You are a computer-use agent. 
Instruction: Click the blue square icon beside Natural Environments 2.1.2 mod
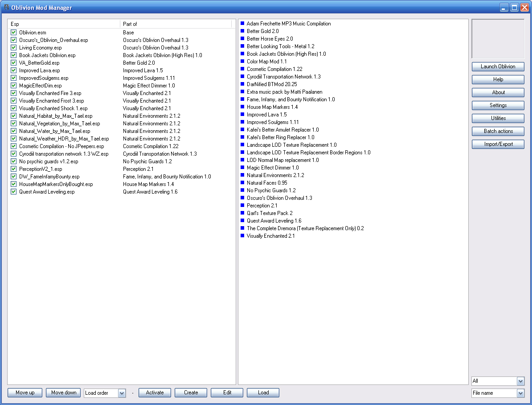(x=242, y=175)
